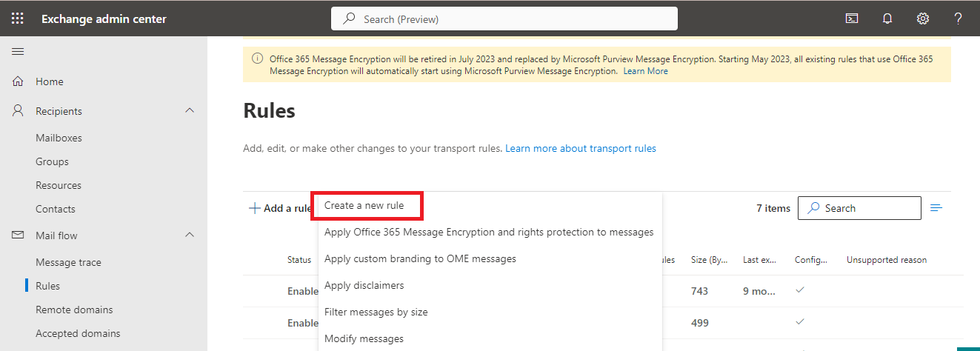Click the top Search (Preview) box
Image resolution: width=980 pixels, height=351 pixels.
[x=504, y=19]
